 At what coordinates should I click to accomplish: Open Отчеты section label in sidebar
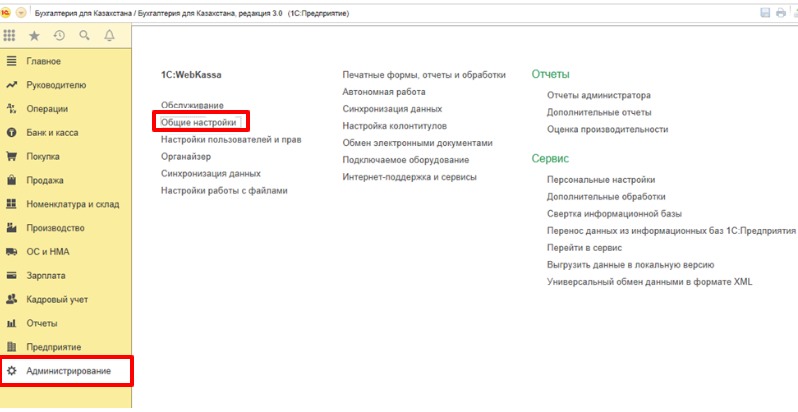(x=42, y=323)
